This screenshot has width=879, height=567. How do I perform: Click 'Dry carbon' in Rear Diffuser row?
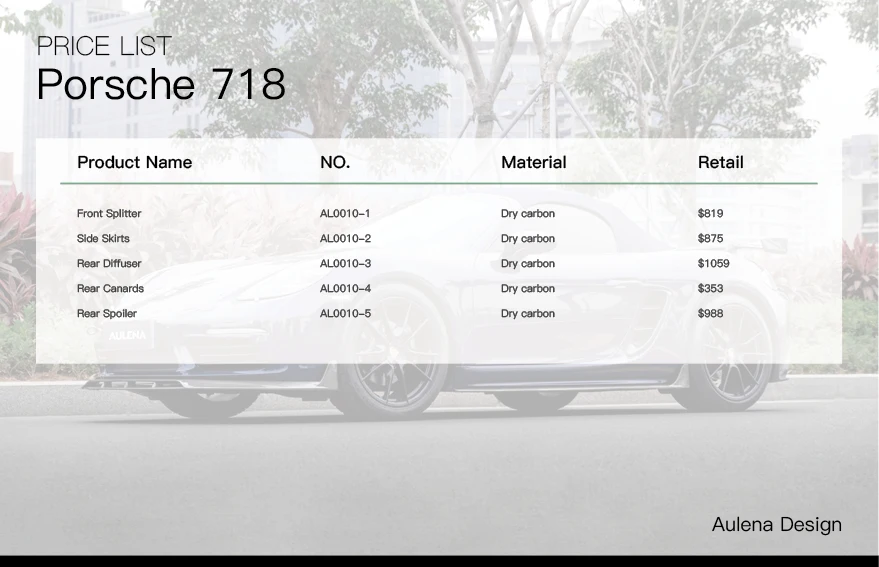tap(528, 264)
